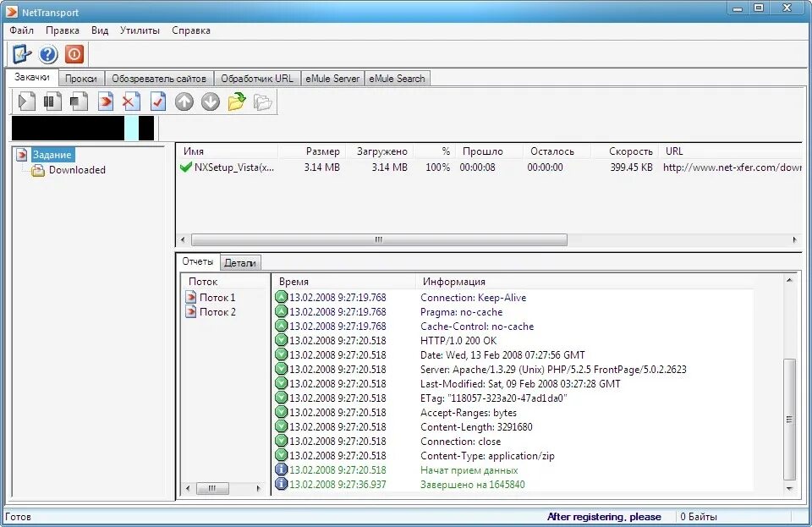The image size is (812, 527).
Task: Click right arrow of download list scrollbar
Action: pos(794,239)
